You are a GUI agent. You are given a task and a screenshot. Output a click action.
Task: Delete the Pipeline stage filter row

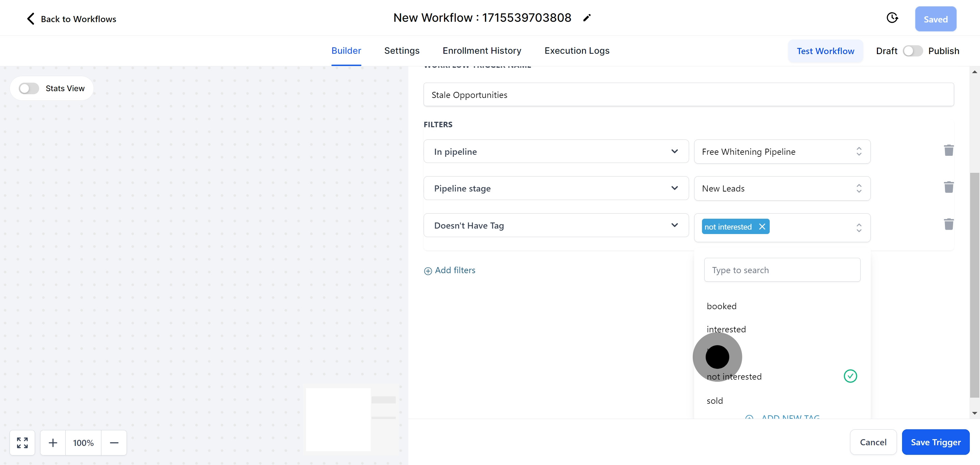[x=948, y=187]
